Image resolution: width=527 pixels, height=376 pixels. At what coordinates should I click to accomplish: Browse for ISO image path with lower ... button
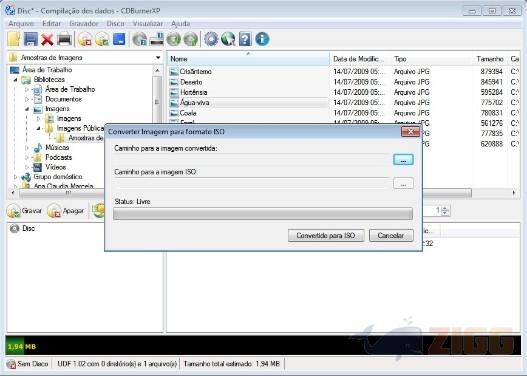click(403, 183)
